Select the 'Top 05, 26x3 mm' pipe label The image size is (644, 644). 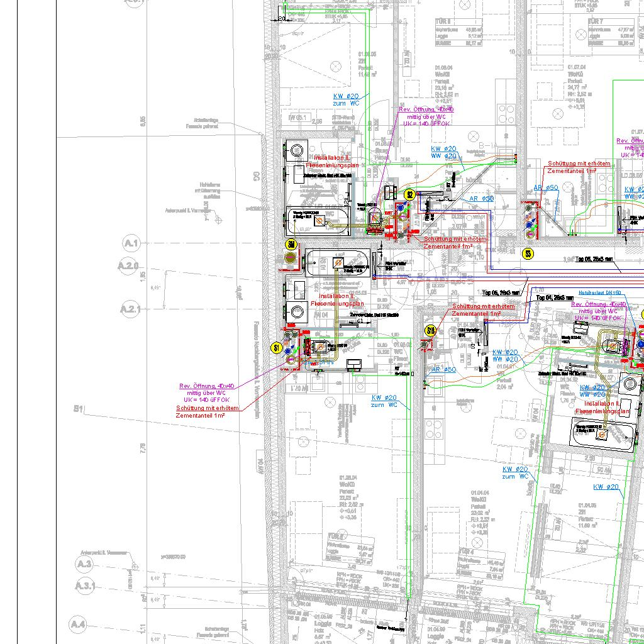pyautogui.click(x=501, y=292)
